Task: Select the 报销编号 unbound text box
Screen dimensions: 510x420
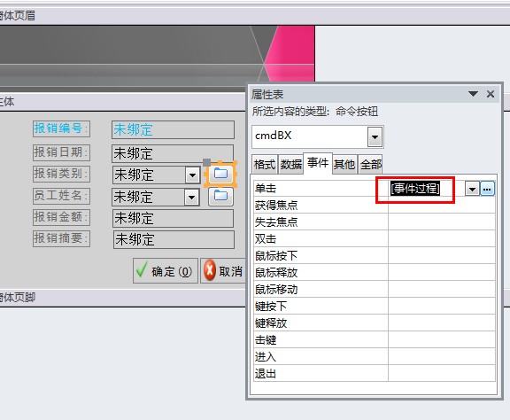Action: (x=173, y=129)
